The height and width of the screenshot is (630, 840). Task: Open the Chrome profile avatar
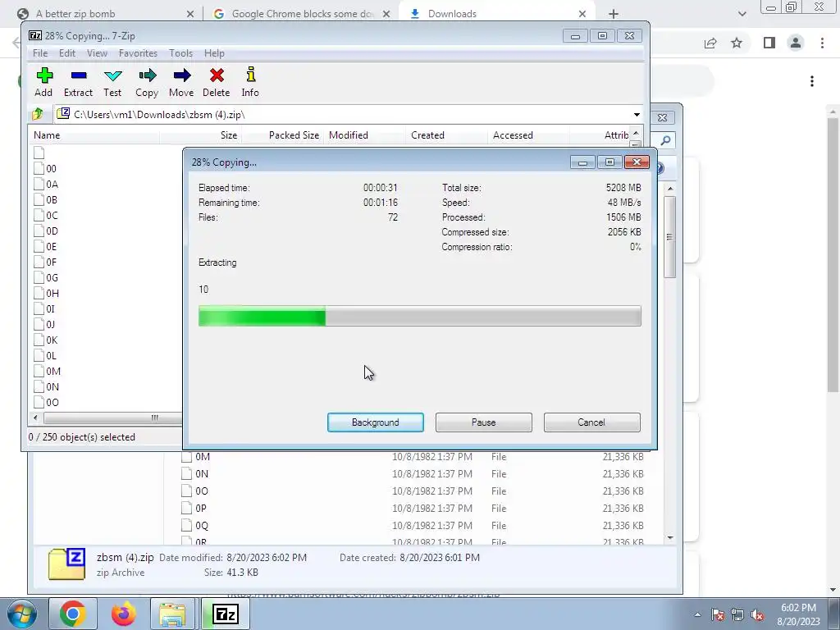796,43
